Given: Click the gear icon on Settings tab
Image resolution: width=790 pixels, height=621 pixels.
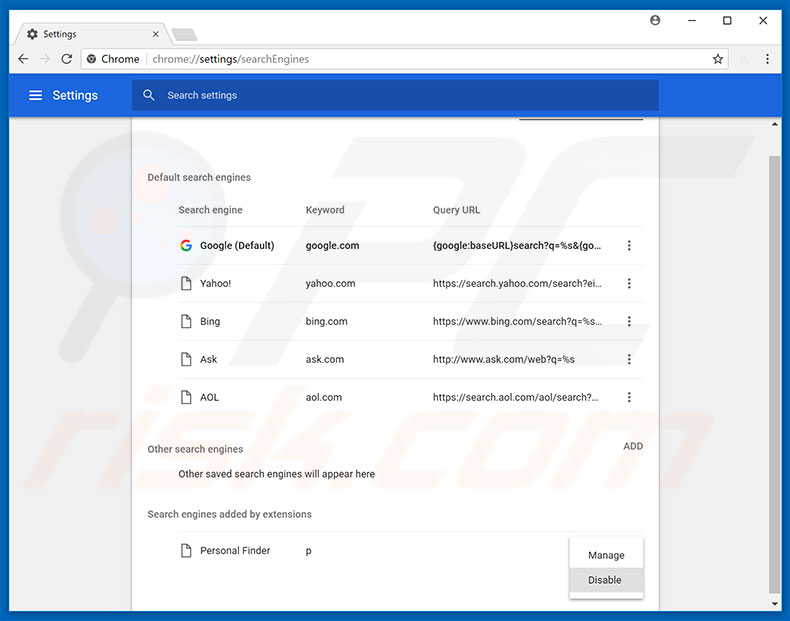Looking at the screenshot, I should pyautogui.click(x=32, y=34).
